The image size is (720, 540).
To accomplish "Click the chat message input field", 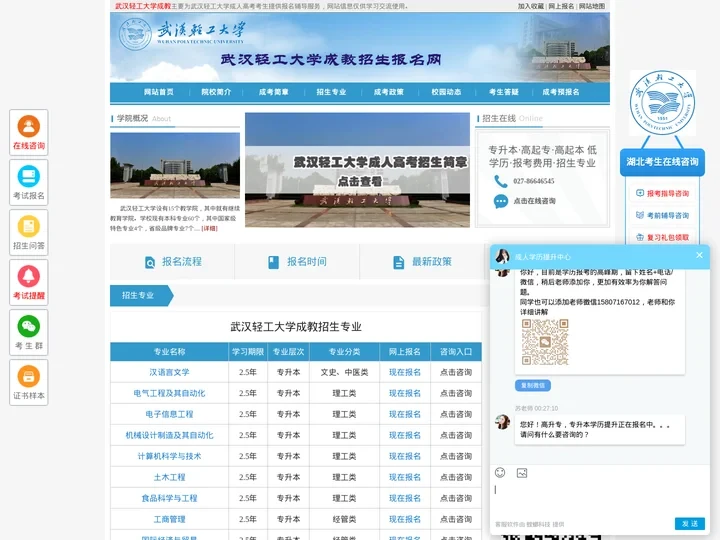I will (600, 498).
